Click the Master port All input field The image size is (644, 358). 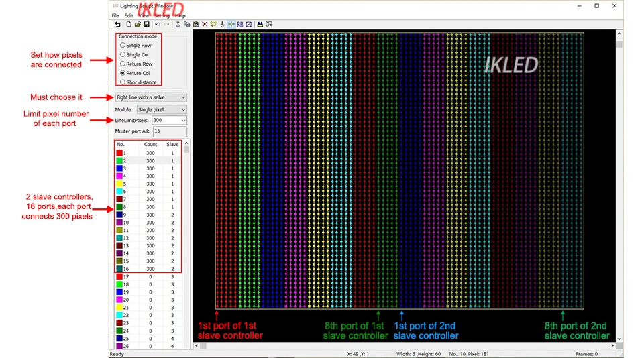(170, 131)
